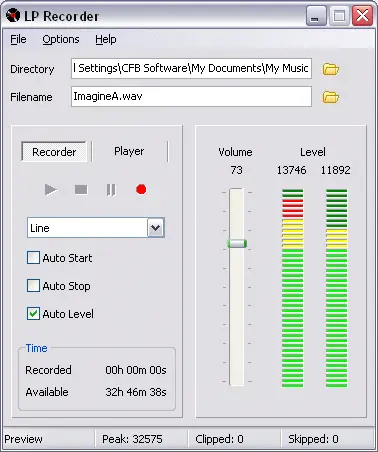Screen dimensions: 378x452
Task: Click the Volume slider thumb
Action: tap(237, 243)
